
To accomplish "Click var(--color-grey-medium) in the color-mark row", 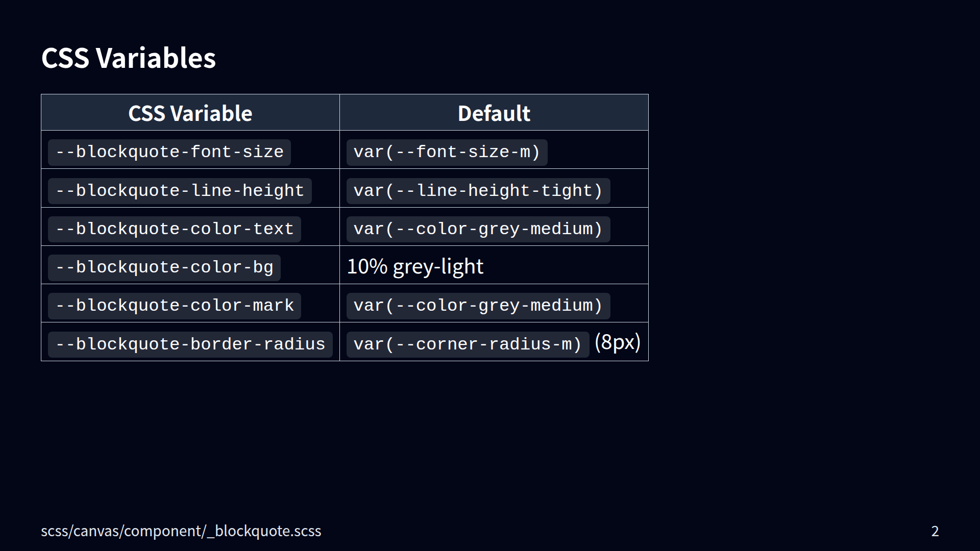I will tap(478, 306).
